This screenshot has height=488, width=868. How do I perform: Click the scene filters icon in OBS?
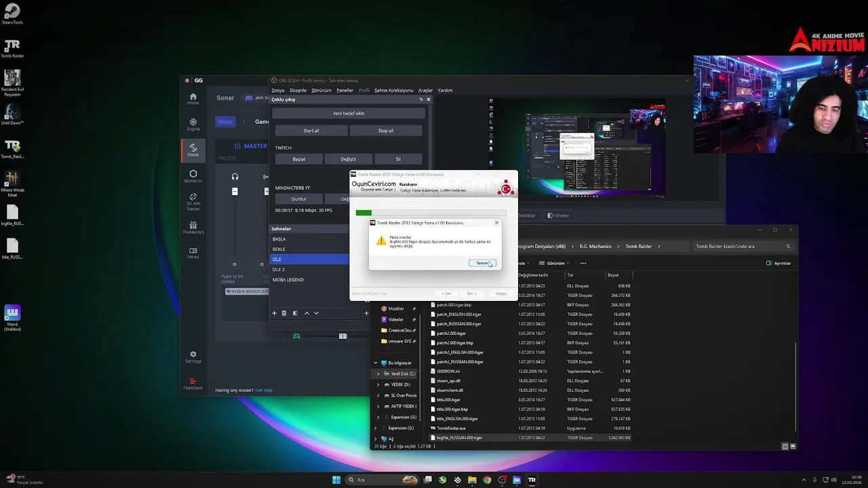[295, 313]
